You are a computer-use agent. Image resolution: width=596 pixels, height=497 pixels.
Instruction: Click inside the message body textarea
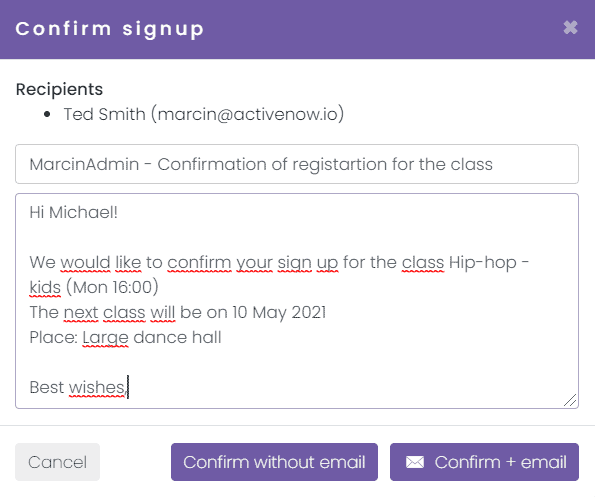[297, 301]
